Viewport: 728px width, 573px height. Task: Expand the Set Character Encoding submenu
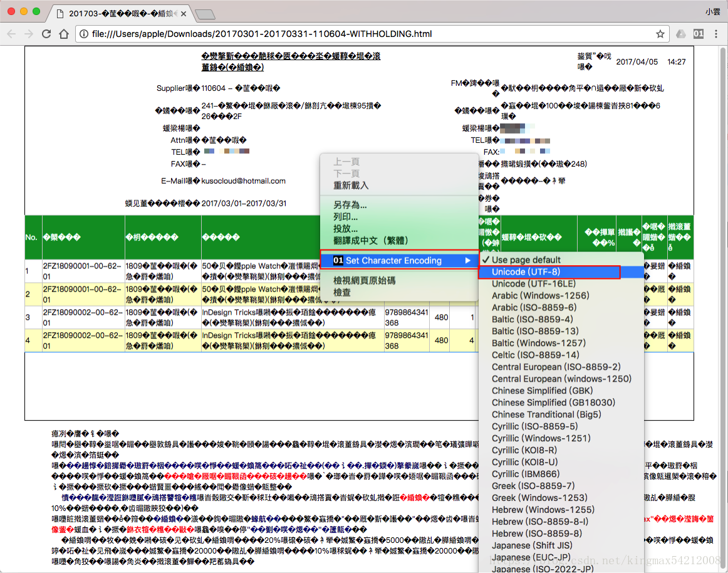point(399,261)
